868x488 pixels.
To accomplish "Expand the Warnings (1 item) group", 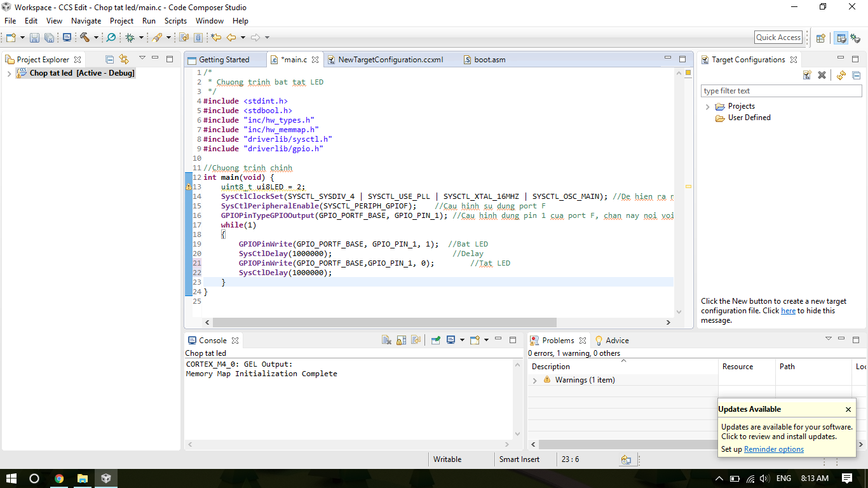I will click(x=534, y=380).
